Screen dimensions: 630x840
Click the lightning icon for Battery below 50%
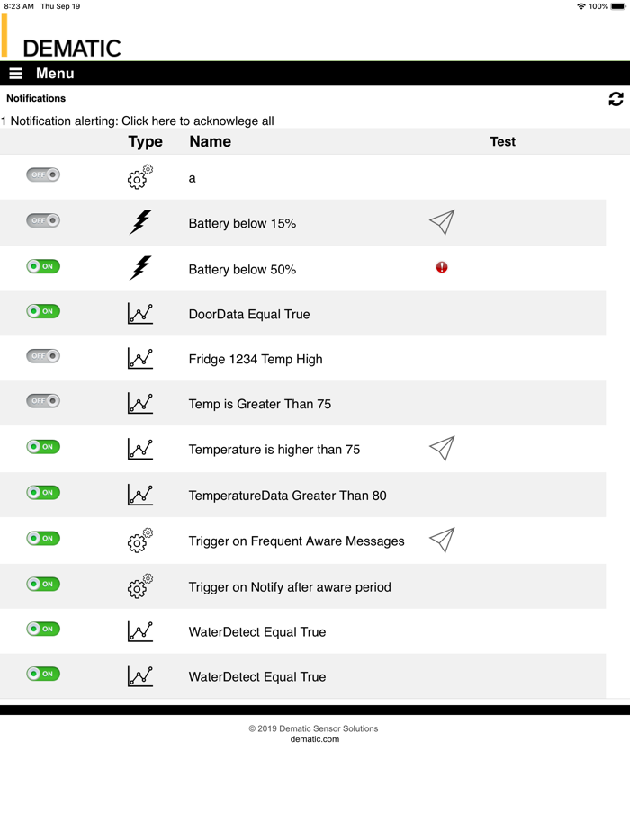140,267
